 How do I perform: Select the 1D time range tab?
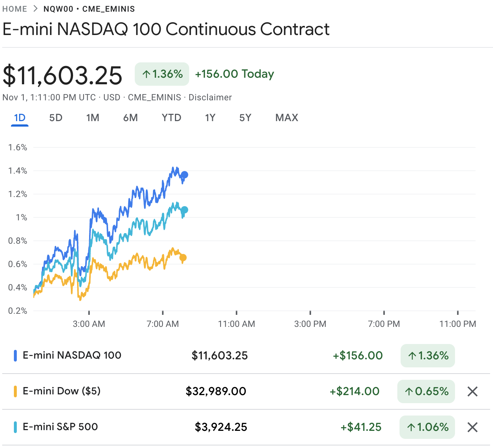(20, 118)
